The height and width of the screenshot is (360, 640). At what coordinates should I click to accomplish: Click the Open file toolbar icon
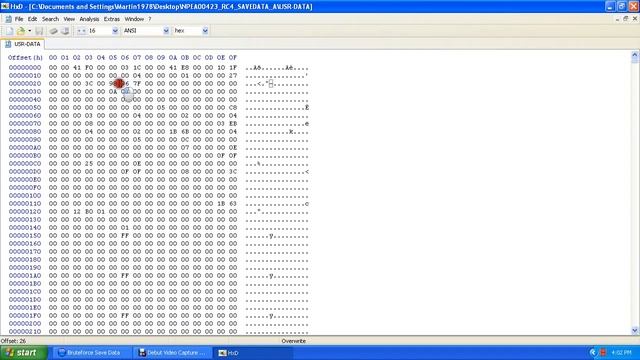(20, 31)
